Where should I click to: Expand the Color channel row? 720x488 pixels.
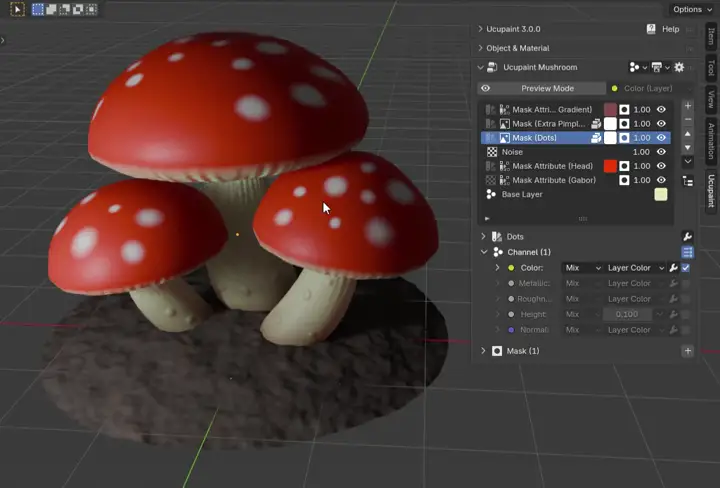[497, 268]
